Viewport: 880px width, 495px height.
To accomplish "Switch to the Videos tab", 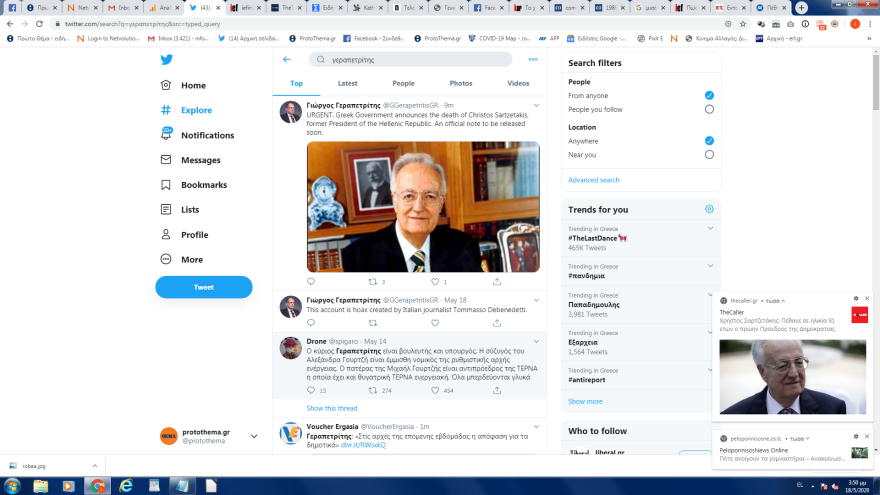I will click(x=518, y=83).
